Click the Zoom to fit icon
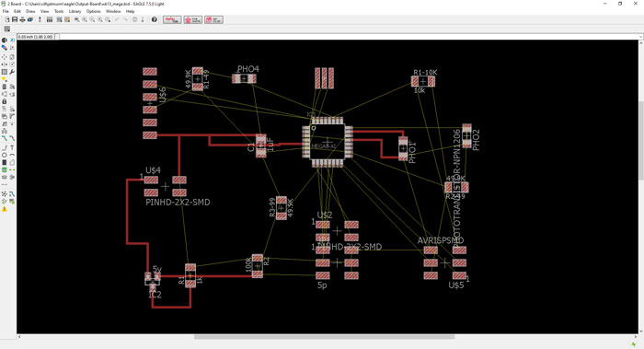 pos(76,19)
